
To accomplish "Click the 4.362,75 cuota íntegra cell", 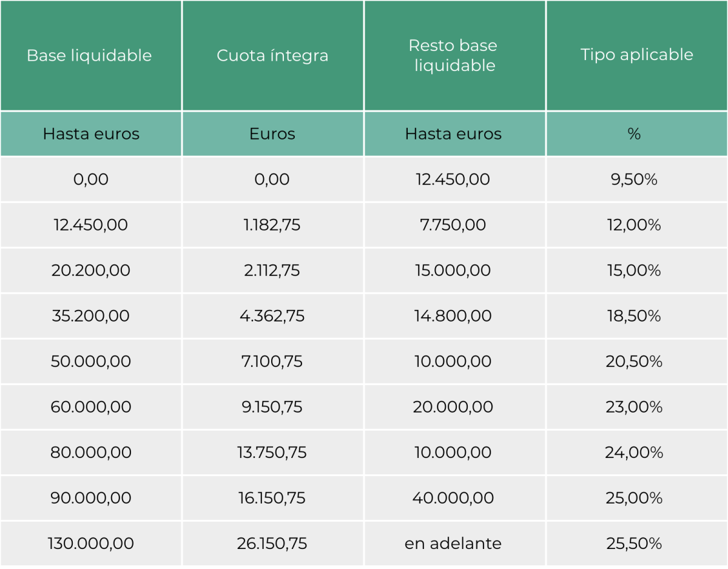I will pyautogui.click(x=272, y=316).
